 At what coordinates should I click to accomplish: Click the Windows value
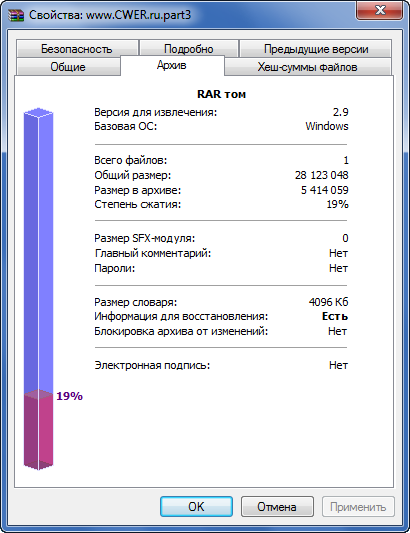pos(327,126)
